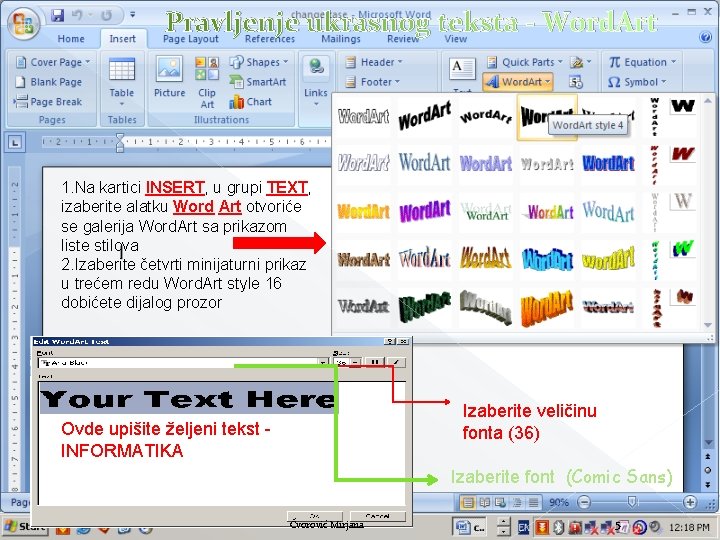The height and width of the screenshot is (540, 720).
Task: Choose the wavy yellow WordArt in fourth row
Action: click(608, 259)
